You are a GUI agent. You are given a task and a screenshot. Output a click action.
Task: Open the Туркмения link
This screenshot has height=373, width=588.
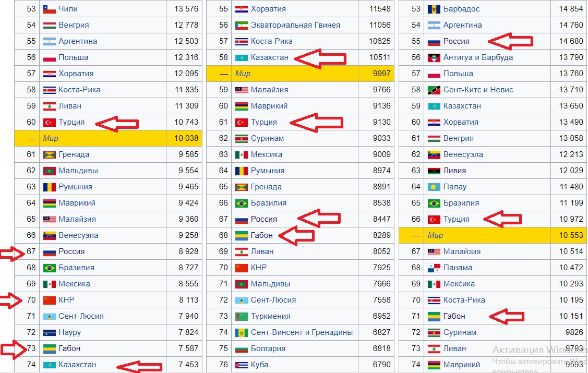(x=270, y=316)
